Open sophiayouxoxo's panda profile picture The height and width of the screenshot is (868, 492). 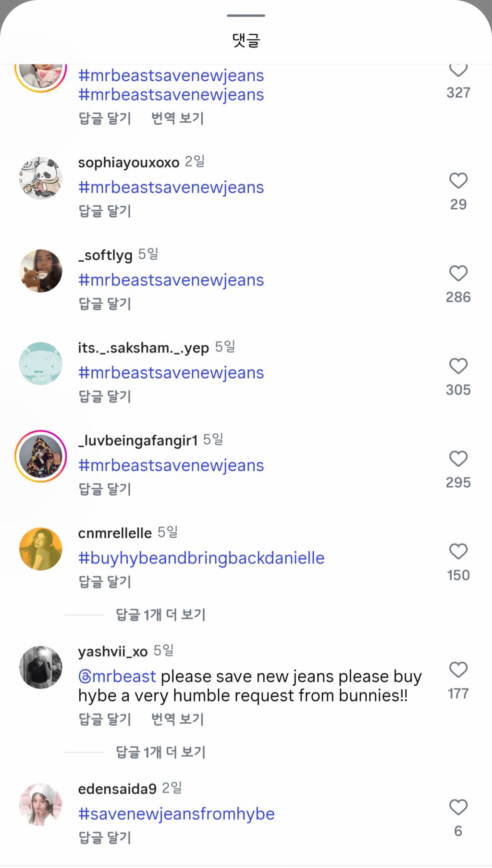tap(41, 178)
